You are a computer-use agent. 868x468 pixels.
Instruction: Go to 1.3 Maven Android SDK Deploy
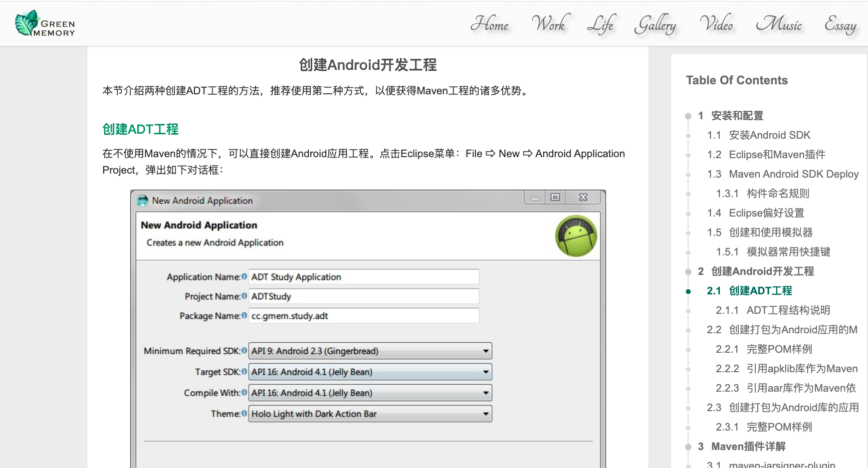point(783,174)
